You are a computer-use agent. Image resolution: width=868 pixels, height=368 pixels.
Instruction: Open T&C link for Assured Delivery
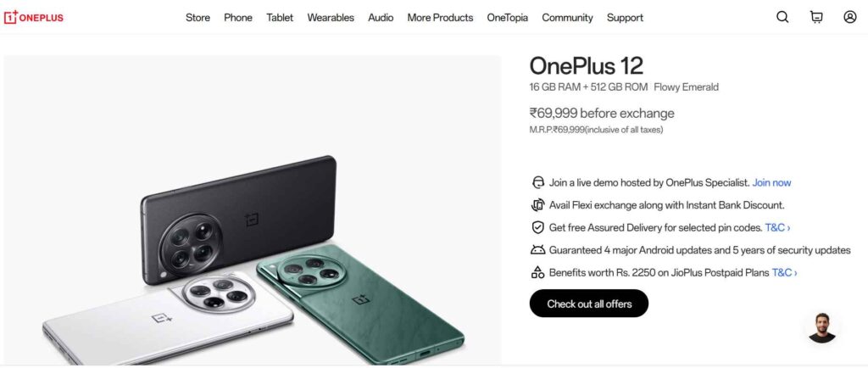pyautogui.click(x=777, y=227)
